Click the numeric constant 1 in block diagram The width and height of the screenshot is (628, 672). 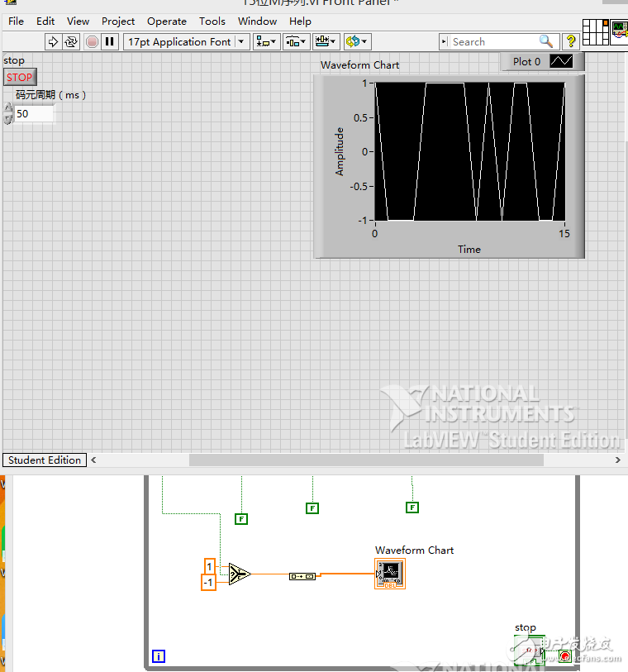pos(210,566)
